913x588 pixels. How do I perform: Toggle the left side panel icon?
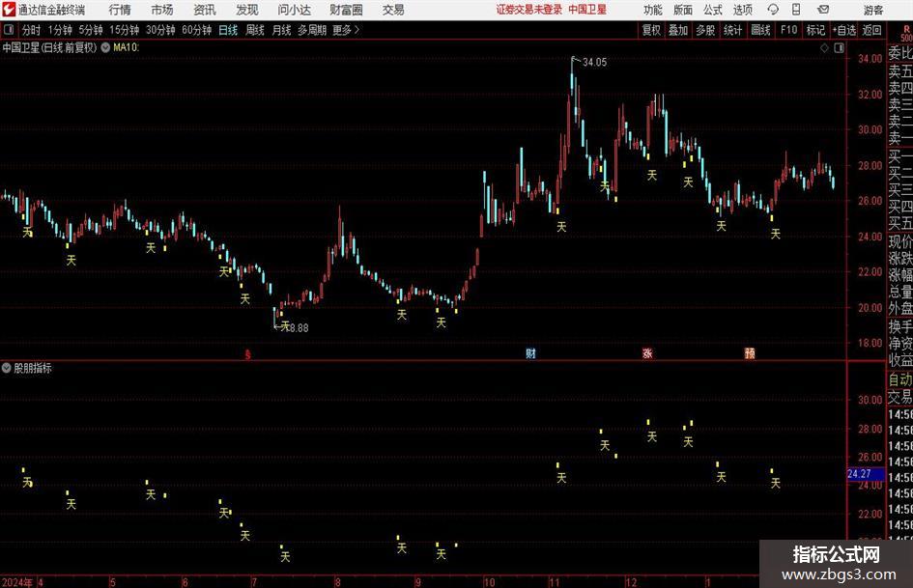9,30
